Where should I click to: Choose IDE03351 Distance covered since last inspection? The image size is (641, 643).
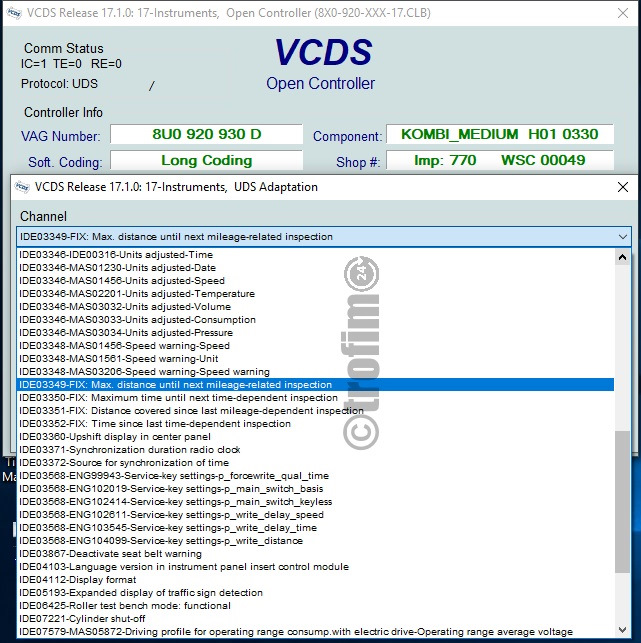pyautogui.click(x=315, y=411)
